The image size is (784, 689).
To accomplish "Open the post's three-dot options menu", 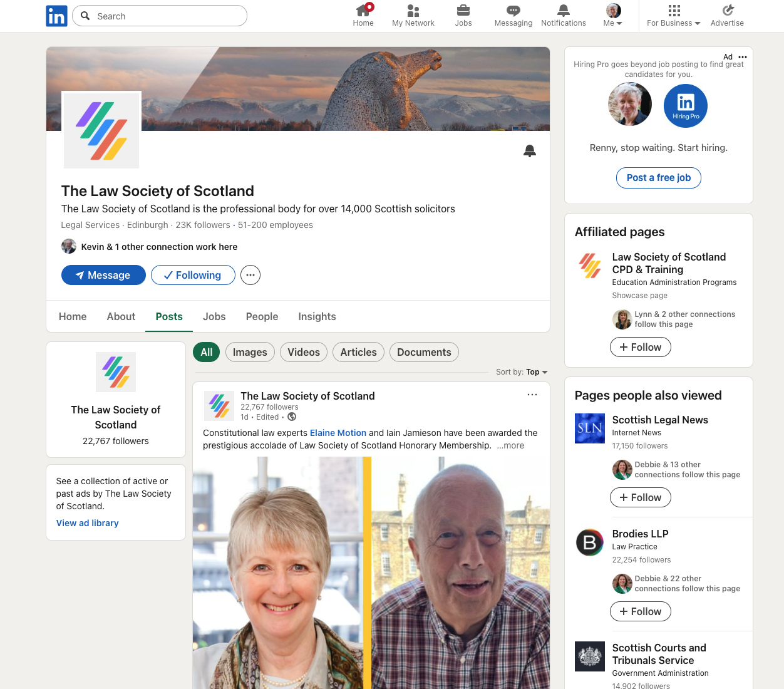I will pyautogui.click(x=532, y=395).
